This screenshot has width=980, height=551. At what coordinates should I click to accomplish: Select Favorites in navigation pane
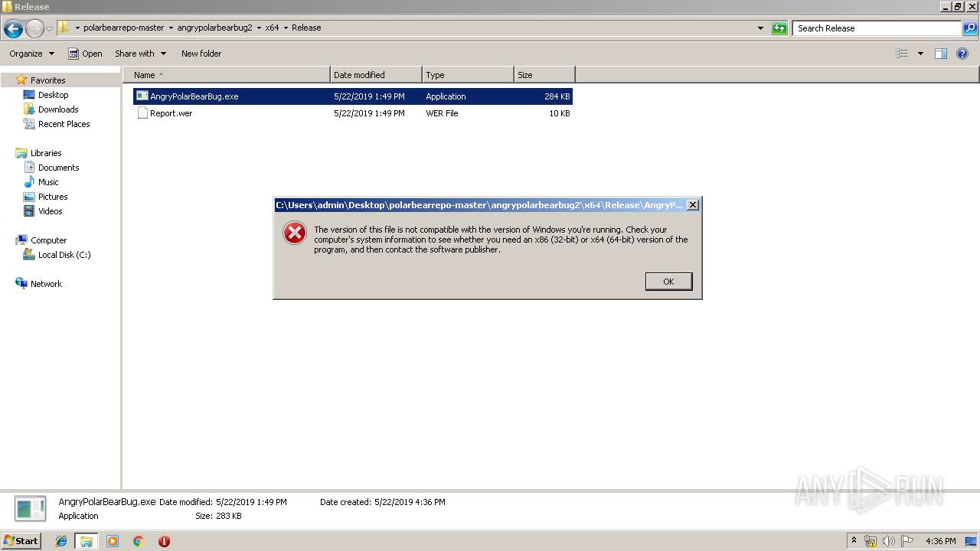point(47,80)
